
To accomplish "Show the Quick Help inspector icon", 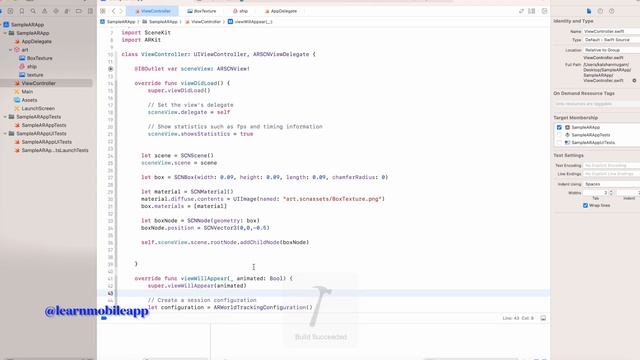I will click(x=611, y=11).
